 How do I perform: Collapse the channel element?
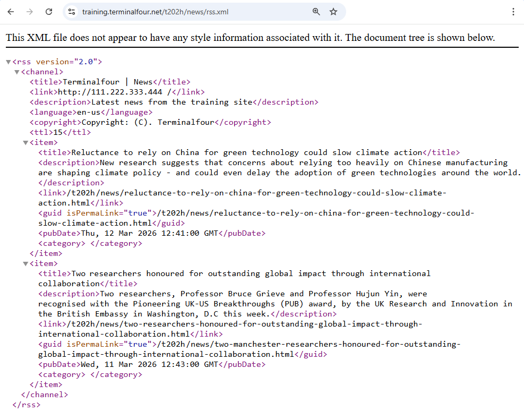coord(16,71)
